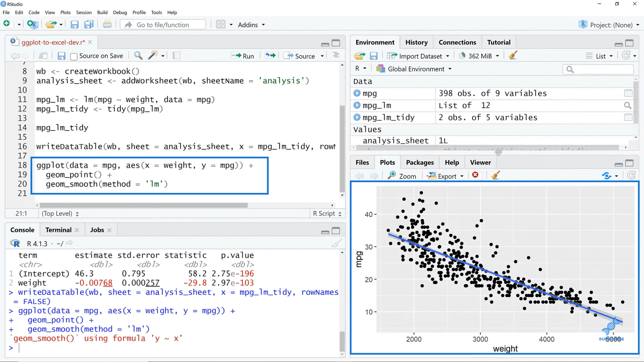Click the document outline icon
644x362 pixels.
pos(336,55)
